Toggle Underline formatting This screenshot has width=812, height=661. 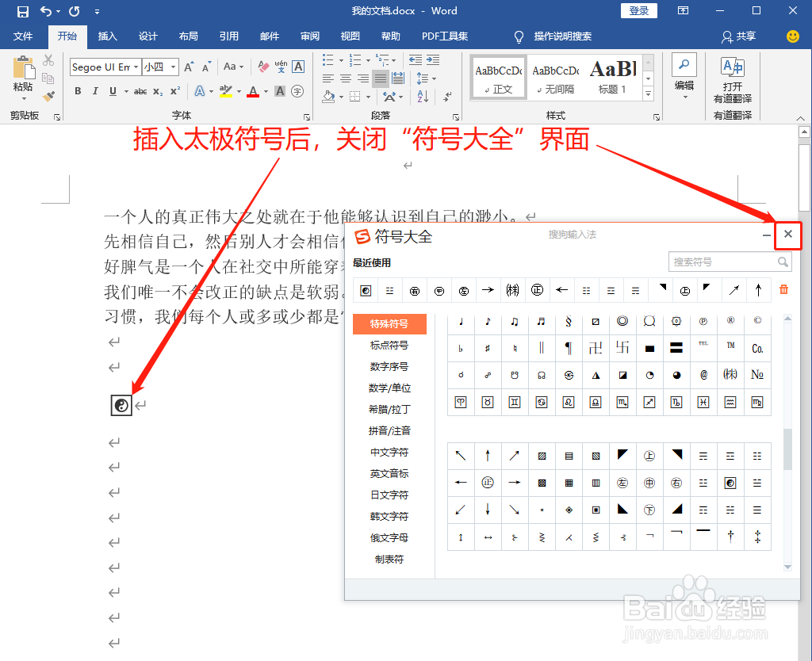113,92
